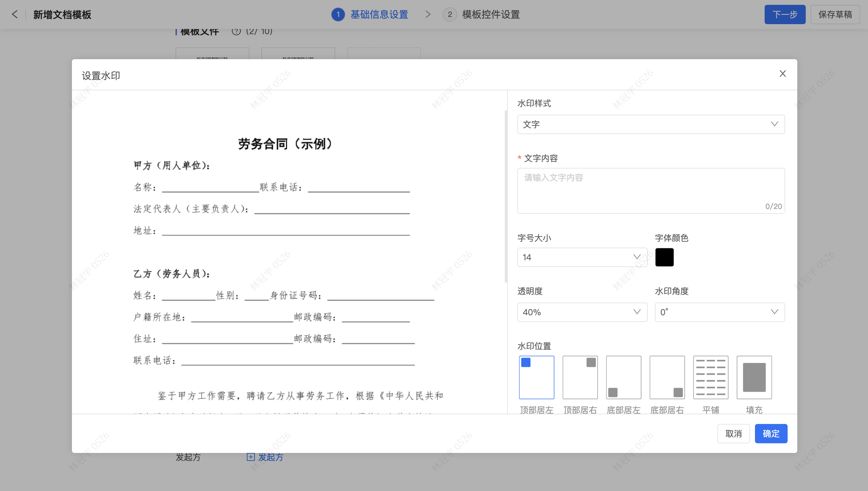Click the empty dashed upload slot
This screenshot has height=491, width=868.
(x=384, y=53)
